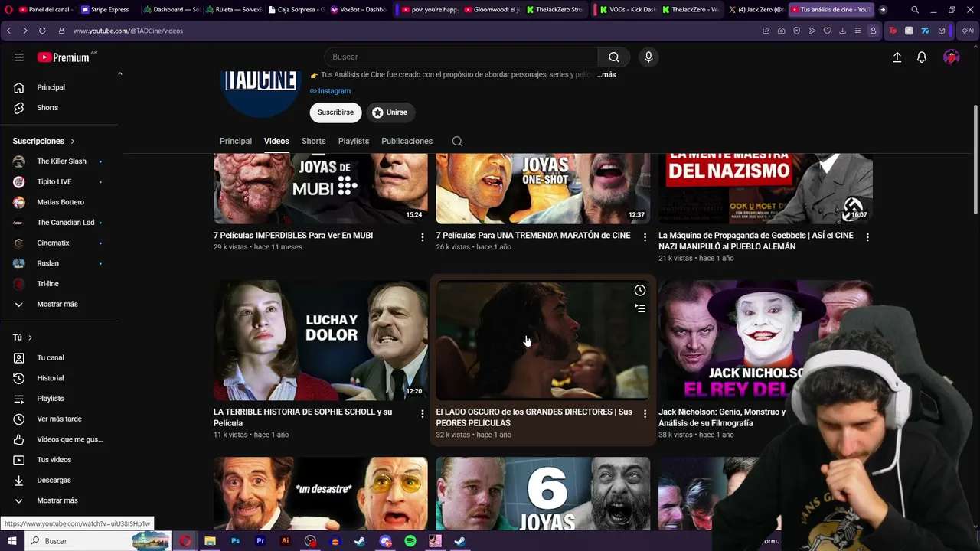Play the GRANDES DIRECTORES video thumbnail
Screen dimensions: 980x551
[x=543, y=341]
